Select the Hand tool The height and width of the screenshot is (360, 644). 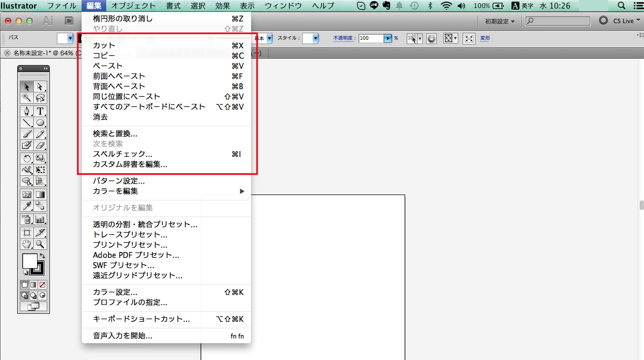click(27, 244)
